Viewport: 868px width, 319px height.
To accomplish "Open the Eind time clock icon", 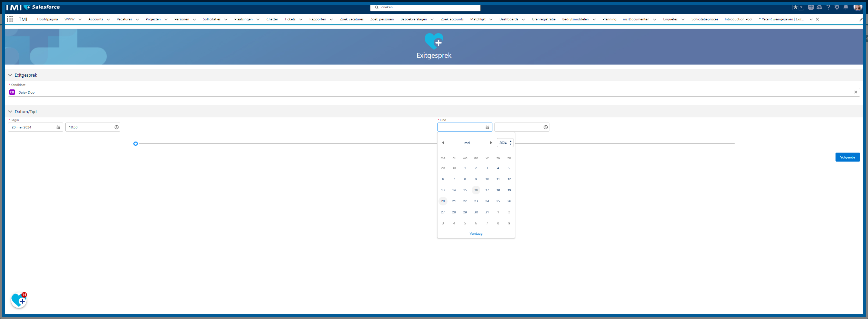I will coord(546,127).
